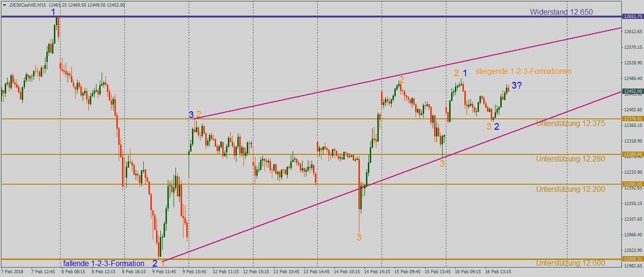Click '9 Feb 15:45' on the time axis
This screenshot has height=277, width=644.
[x=194, y=272]
